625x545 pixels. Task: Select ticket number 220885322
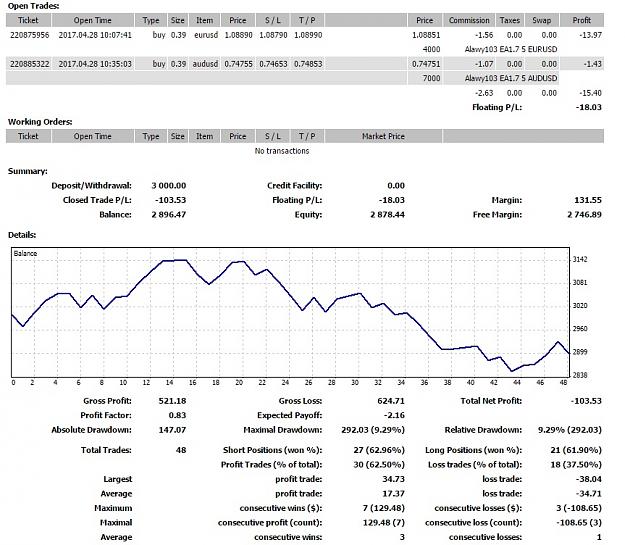click(x=29, y=64)
